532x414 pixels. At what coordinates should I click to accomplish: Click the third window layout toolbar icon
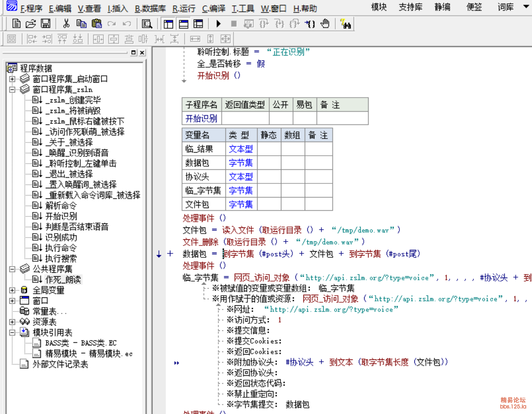198,24
